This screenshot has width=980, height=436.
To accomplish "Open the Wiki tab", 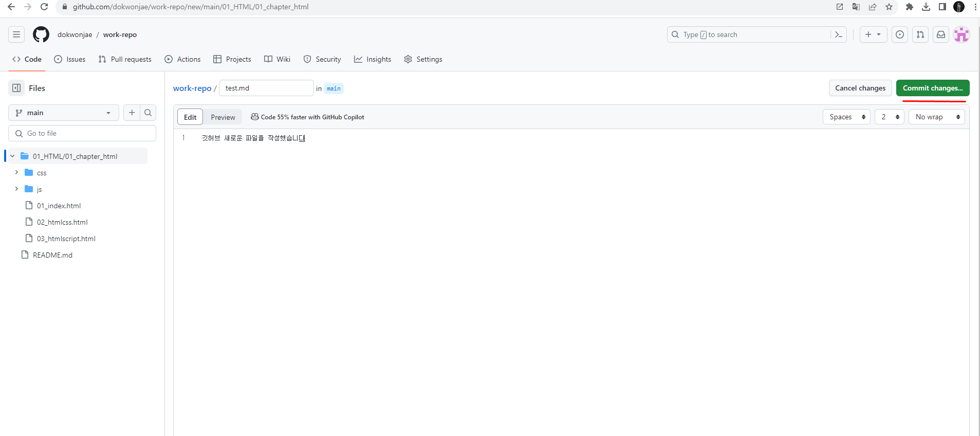I will click(278, 59).
